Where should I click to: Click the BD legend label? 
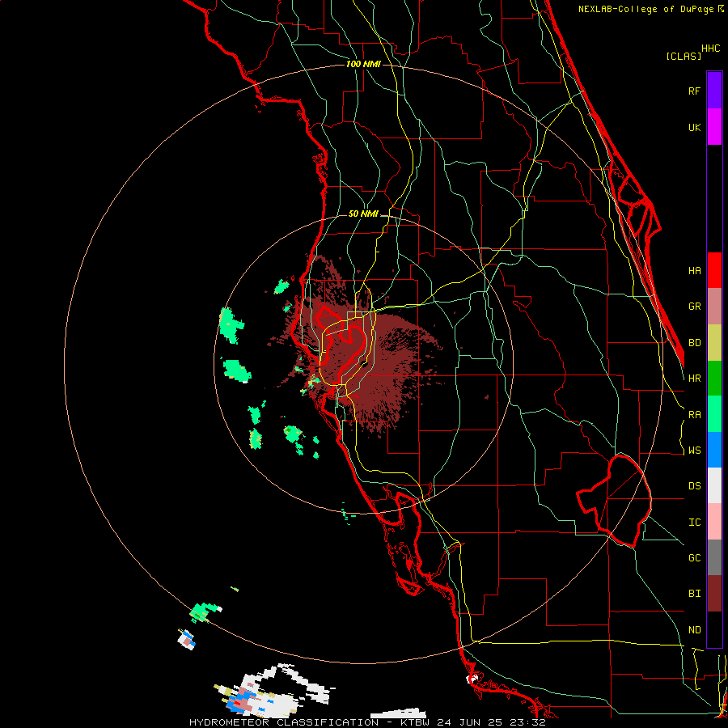(694, 343)
